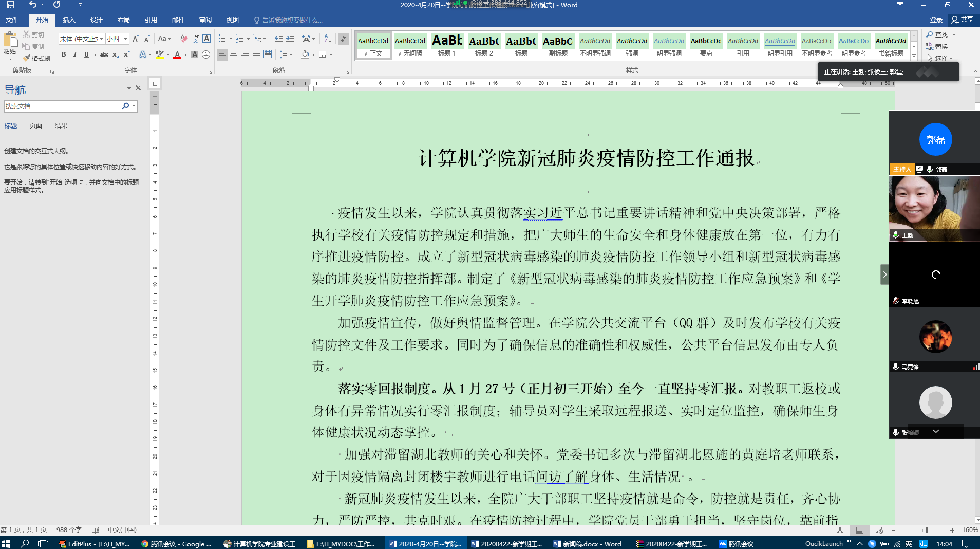Click the 搜索文档 search field

pyautogui.click(x=62, y=106)
